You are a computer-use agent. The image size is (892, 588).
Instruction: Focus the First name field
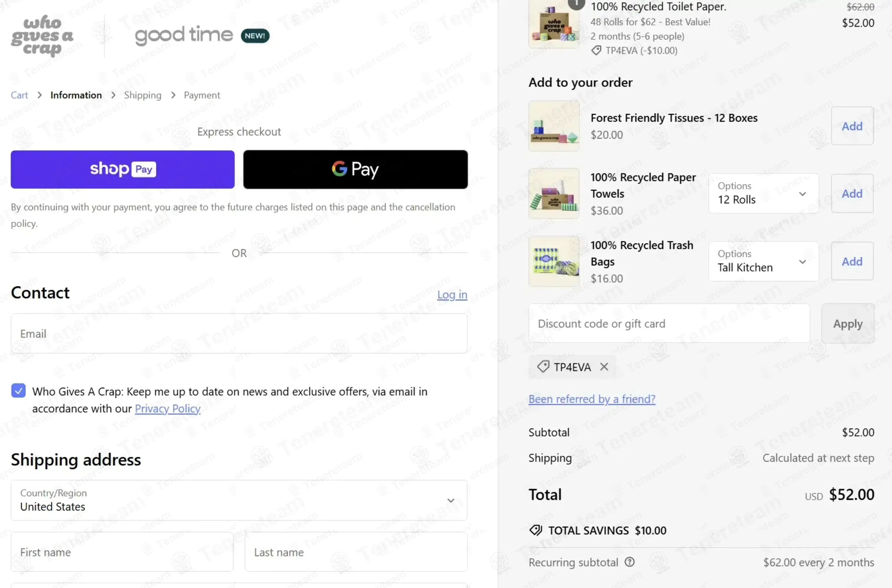coord(122,552)
